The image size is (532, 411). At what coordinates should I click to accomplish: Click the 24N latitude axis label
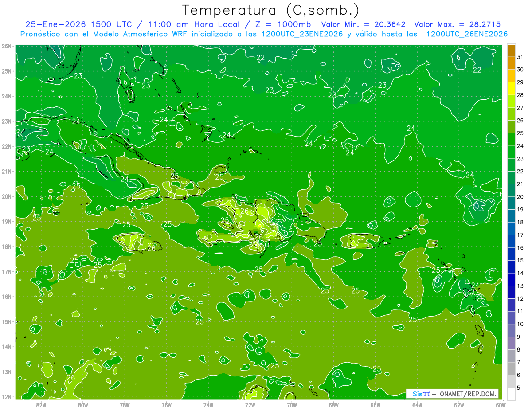pyautogui.click(x=7, y=96)
